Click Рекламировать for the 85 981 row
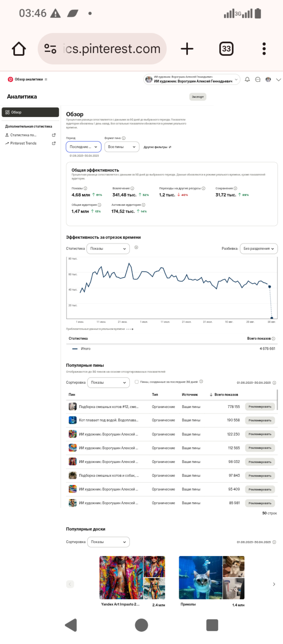The width and height of the screenshot is (283, 644). [x=260, y=503]
